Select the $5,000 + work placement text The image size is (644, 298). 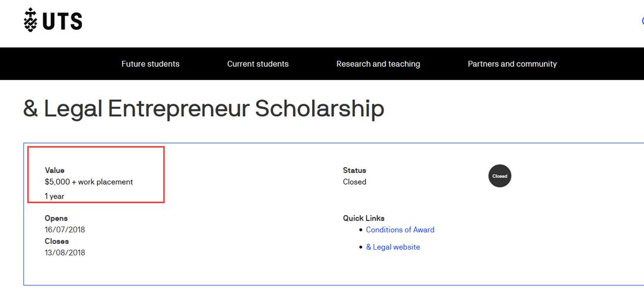(x=89, y=182)
